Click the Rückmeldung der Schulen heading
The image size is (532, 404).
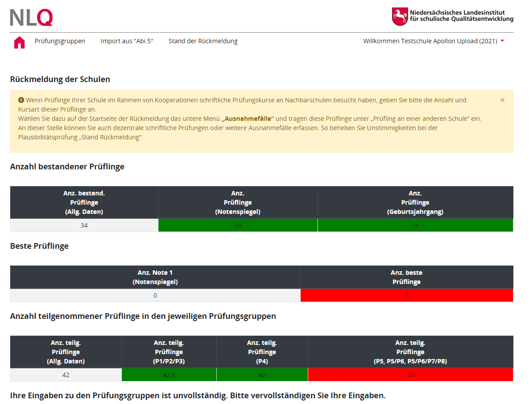[x=60, y=79]
